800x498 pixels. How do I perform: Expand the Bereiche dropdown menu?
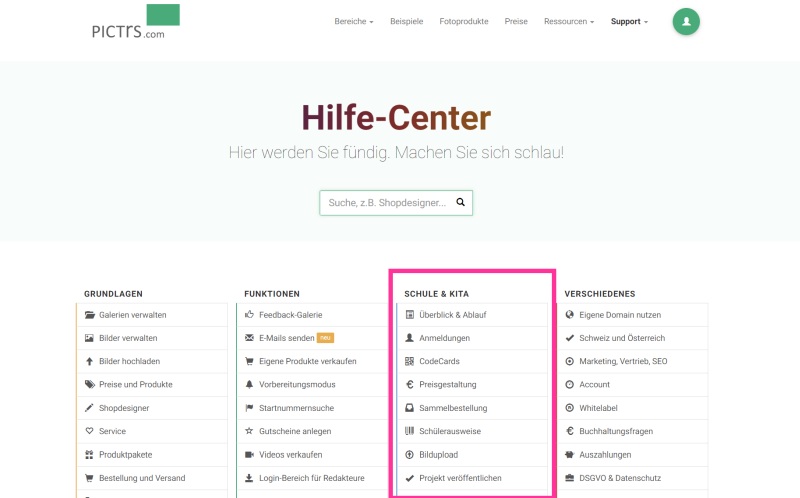click(x=353, y=21)
